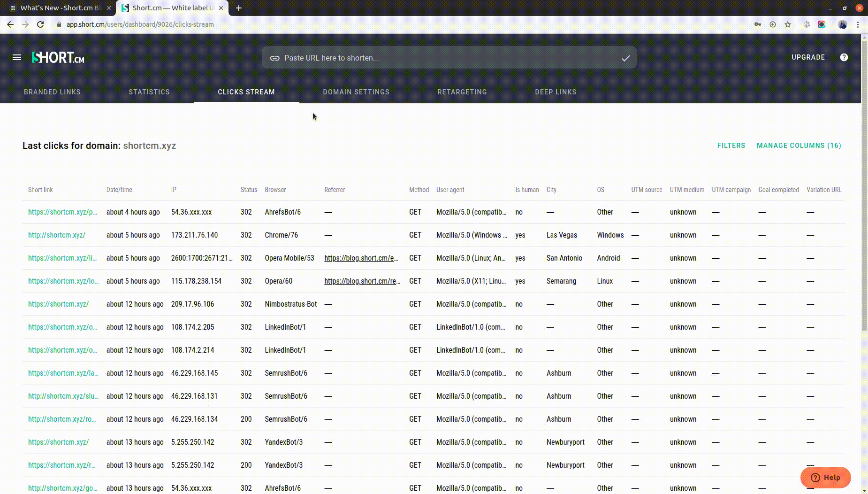Follow the blog.short.cm referrer link
Image resolution: width=868 pixels, height=494 pixels.
361,258
